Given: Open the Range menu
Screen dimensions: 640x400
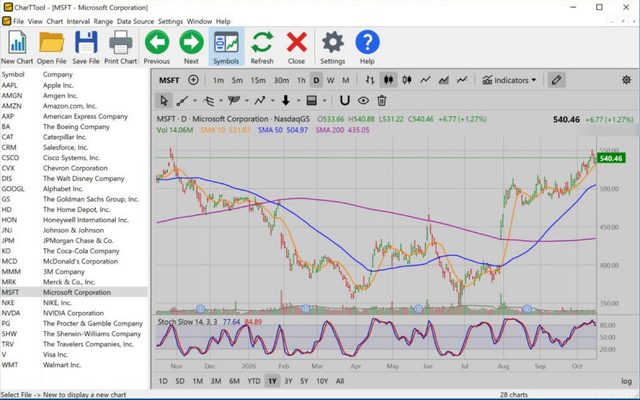Looking at the screenshot, I should point(103,21).
